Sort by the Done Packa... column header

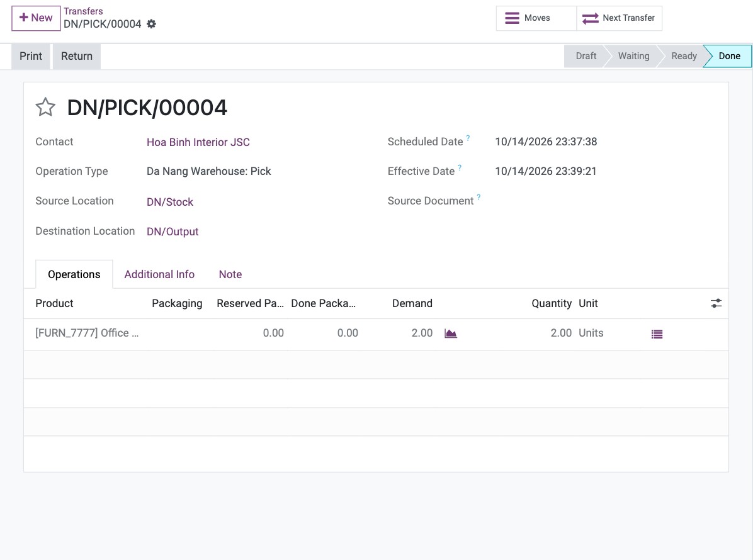pos(323,303)
